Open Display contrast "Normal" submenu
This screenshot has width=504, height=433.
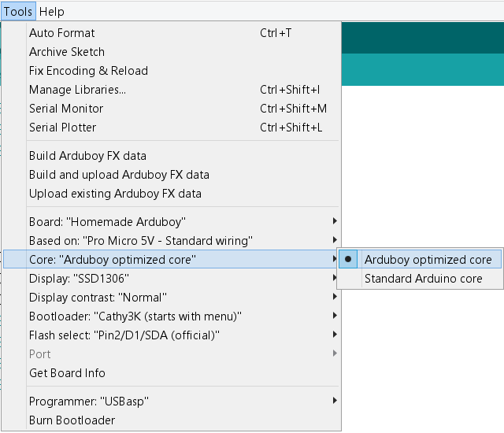coord(98,298)
